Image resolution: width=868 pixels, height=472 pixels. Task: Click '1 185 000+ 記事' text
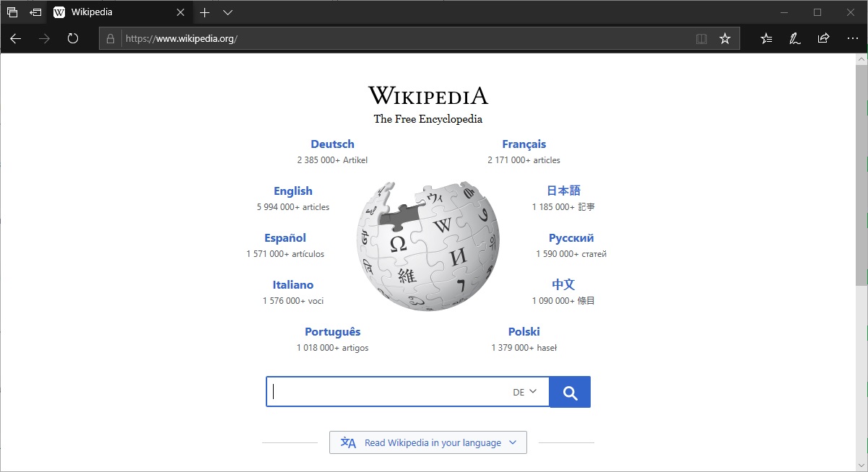pyautogui.click(x=563, y=207)
